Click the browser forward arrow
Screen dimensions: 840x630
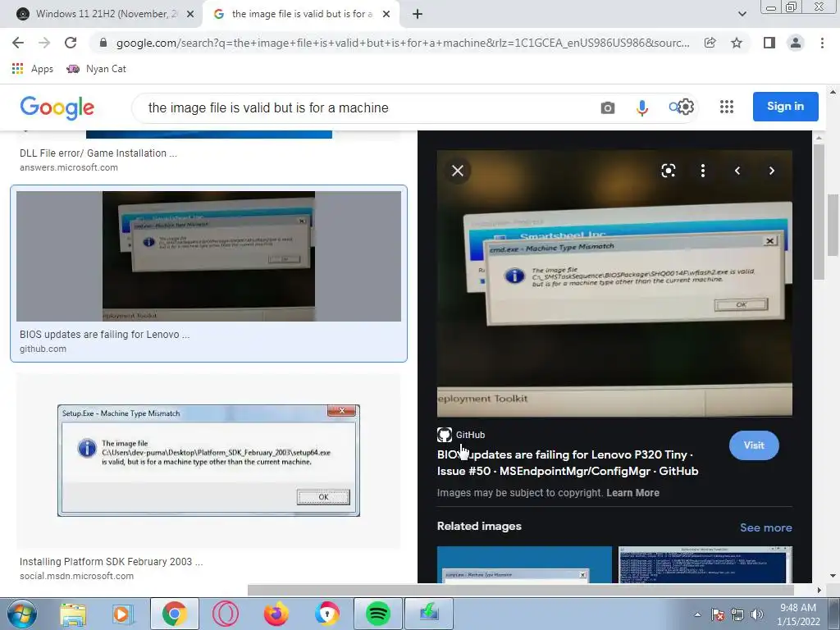coord(44,43)
